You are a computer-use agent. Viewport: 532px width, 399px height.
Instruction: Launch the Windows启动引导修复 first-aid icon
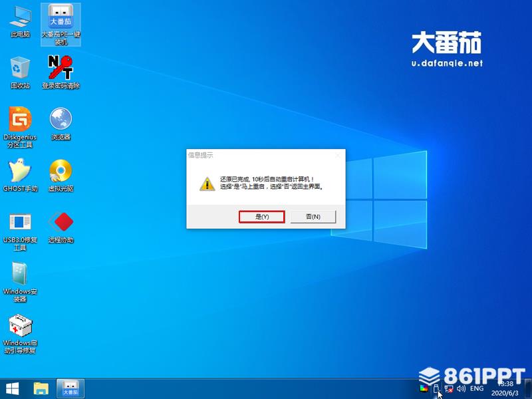tap(20, 334)
